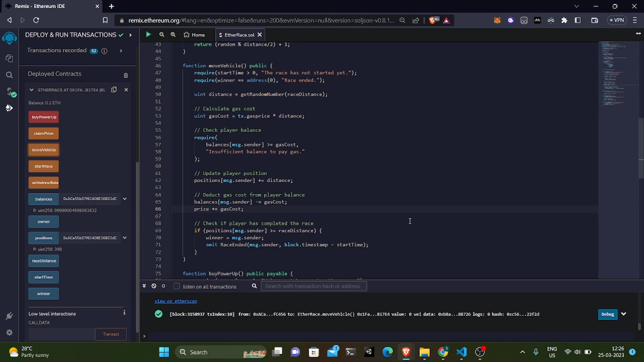644x362 pixels.
Task: Call the startRace function
Action: pos(44,166)
